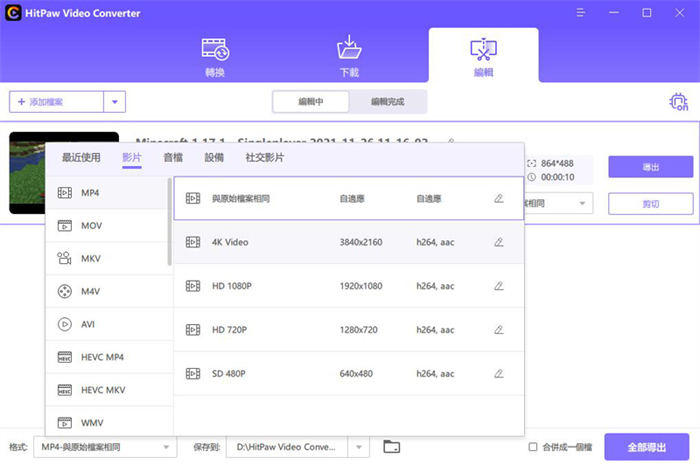Image resolution: width=700 pixels, height=465 pixels.
Task: Choose HEVC MKV format in list
Action: (109, 390)
